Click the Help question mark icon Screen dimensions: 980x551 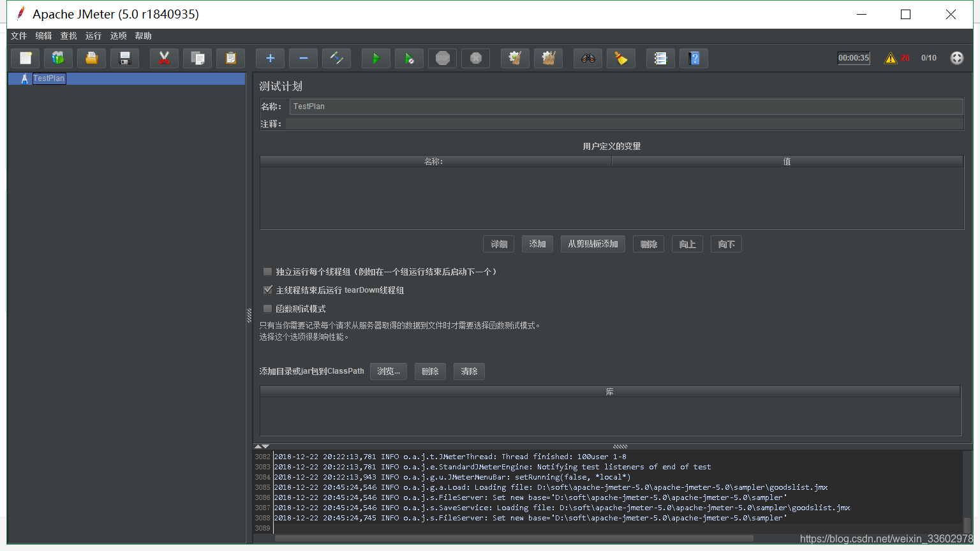pyautogui.click(x=694, y=58)
